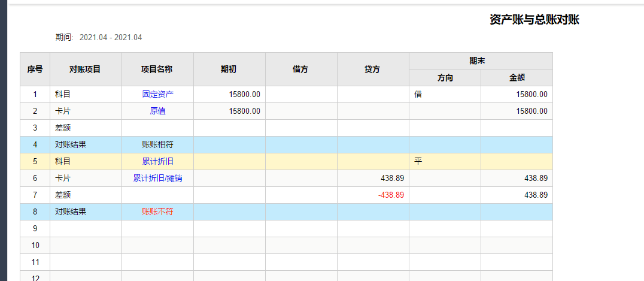This screenshot has height=281, width=644.
Task: Open the 累计折旧 subject link
Action: pyautogui.click(x=158, y=161)
